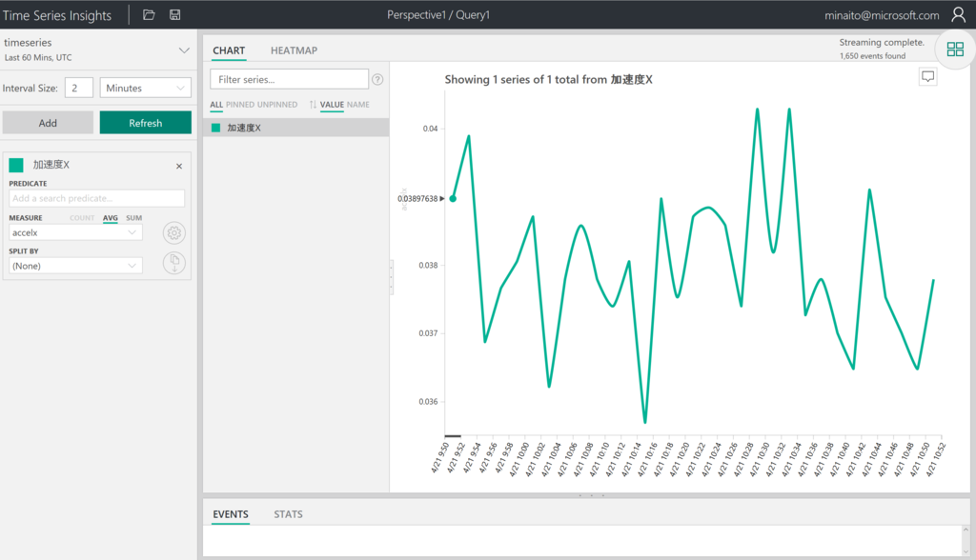Select the COUNT measure option
The image size is (976, 560).
pos(82,218)
